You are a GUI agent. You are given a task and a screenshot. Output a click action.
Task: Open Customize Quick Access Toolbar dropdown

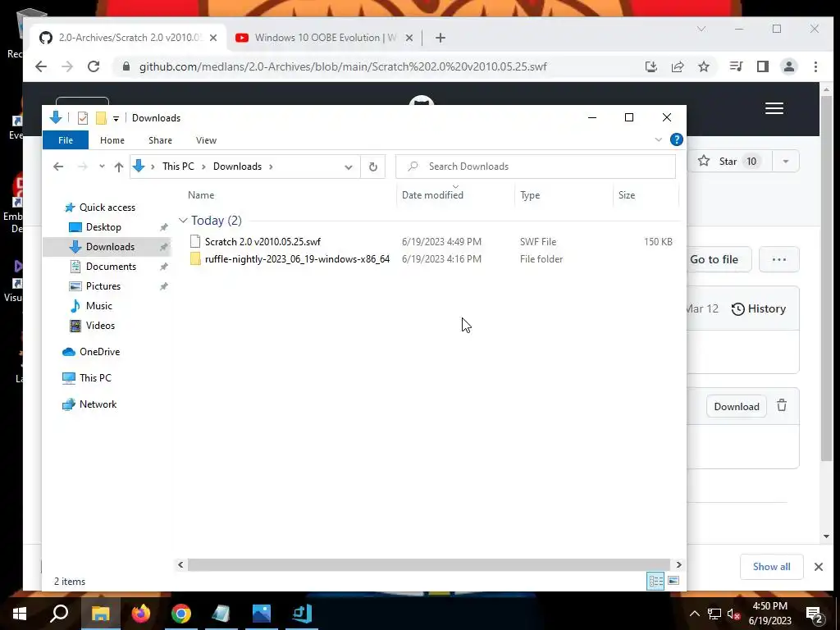tap(116, 119)
